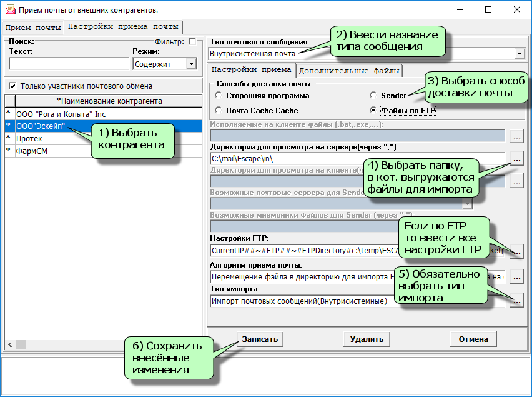The width and height of the screenshot is (532, 397).
Task: Open Дополнительные файлы tab
Action: tap(349, 69)
